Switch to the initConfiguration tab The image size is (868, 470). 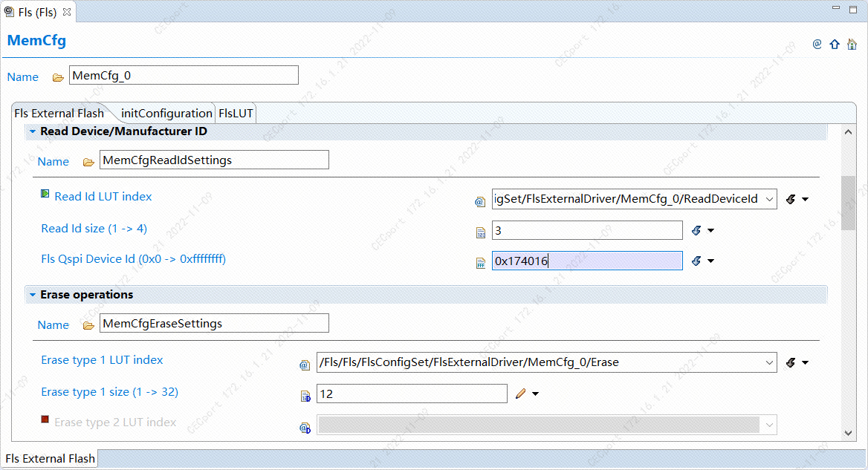[x=166, y=114]
